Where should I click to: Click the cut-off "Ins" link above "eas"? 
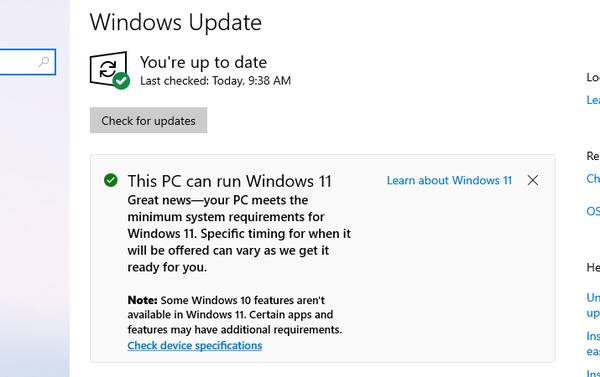593,336
